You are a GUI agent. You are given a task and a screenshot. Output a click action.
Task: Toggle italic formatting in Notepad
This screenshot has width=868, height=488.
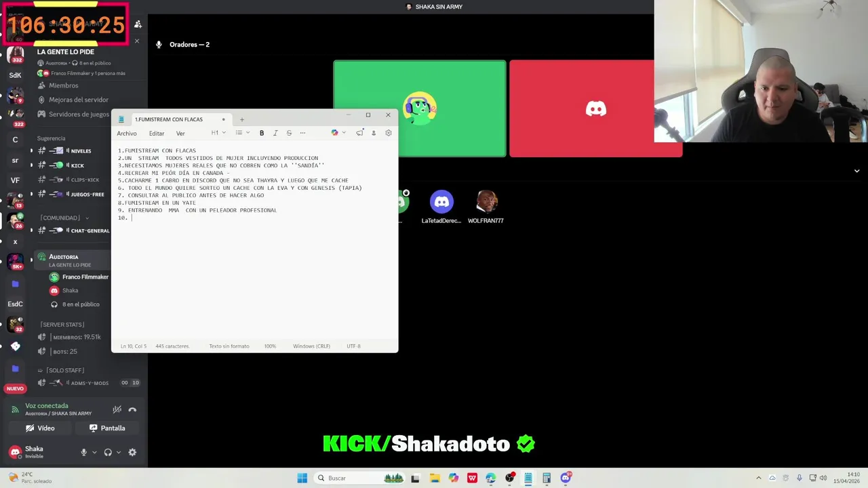tap(275, 133)
